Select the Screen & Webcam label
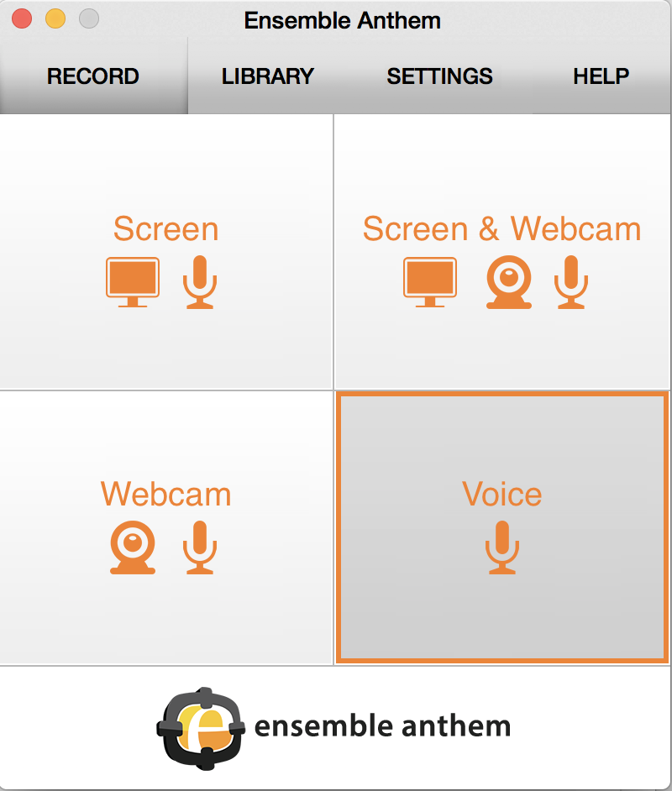Image resolution: width=672 pixels, height=791 pixels. pos(502,229)
